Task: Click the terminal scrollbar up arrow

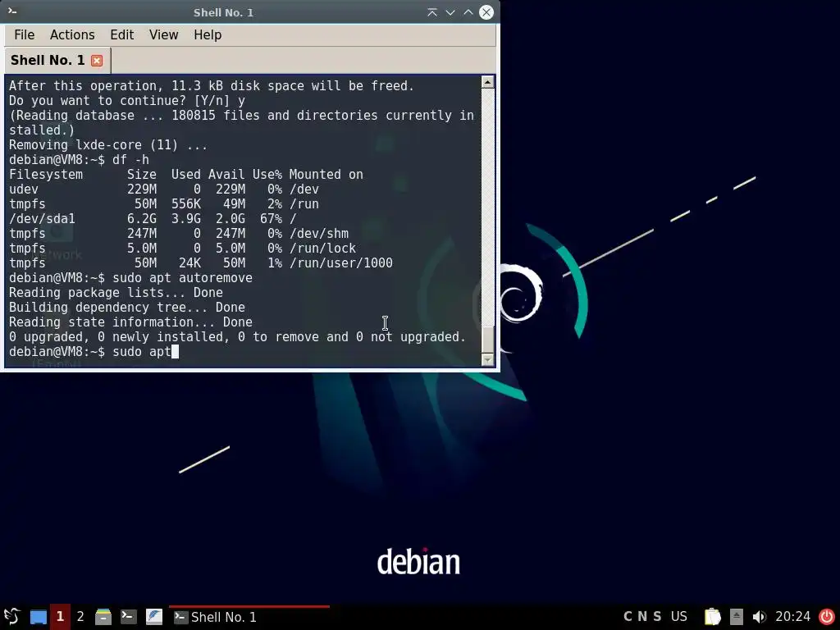Action: click(x=487, y=82)
